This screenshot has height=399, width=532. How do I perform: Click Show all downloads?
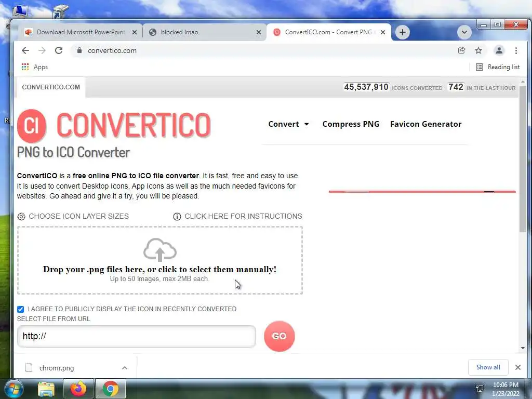click(488, 367)
